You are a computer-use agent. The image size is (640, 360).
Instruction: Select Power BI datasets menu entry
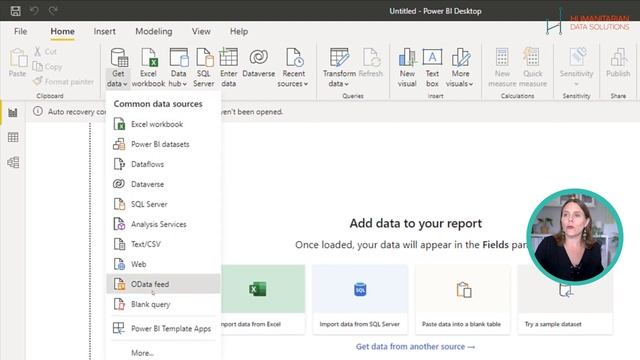(163, 144)
